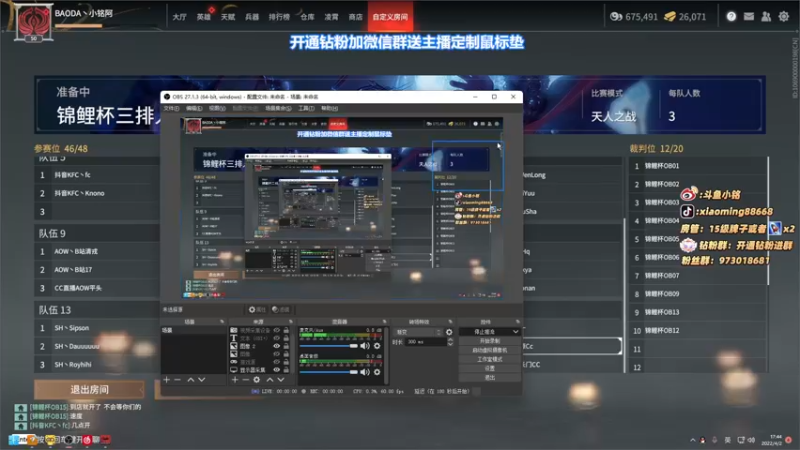The image size is (800, 450).
Task: Open the OBS Scene Collection menu
Action: tap(278, 108)
